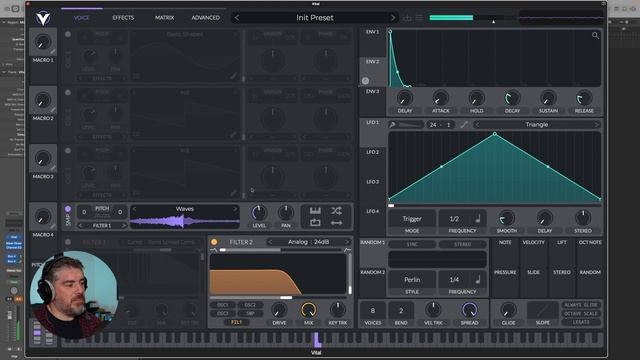Click the ENV 2 modulation drag handle
The height and width of the screenshot is (360, 640).
click(x=365, y=81)
